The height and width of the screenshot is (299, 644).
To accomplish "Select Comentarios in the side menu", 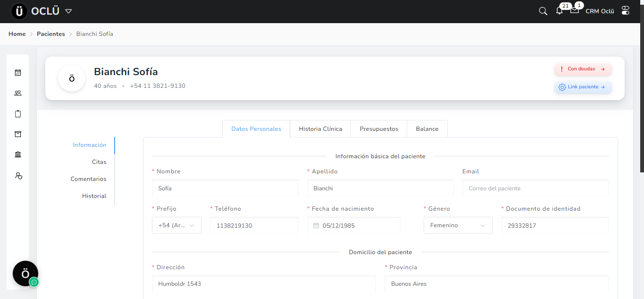I will 88,179.
